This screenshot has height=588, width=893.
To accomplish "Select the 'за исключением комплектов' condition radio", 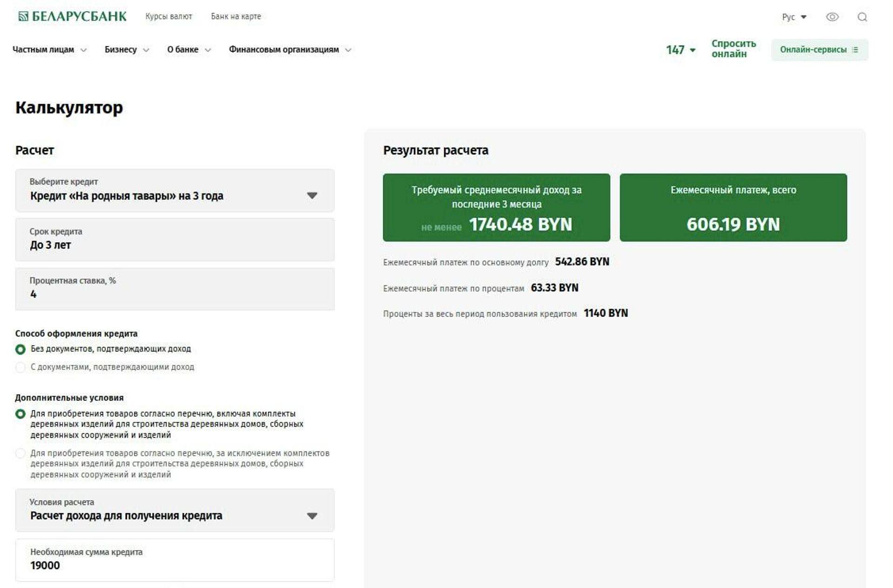I will click(x=20, y=453).
